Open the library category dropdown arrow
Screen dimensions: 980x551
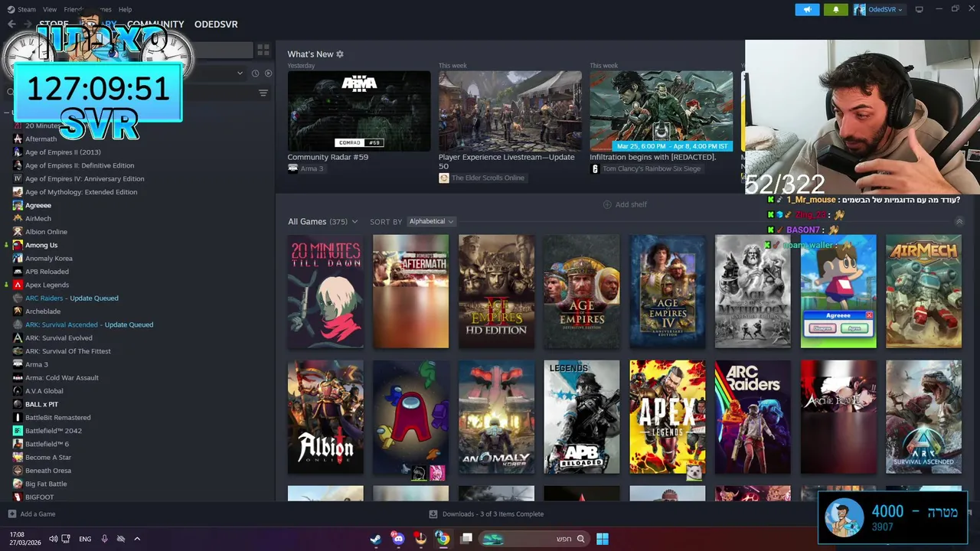click(x=240, y=73)
